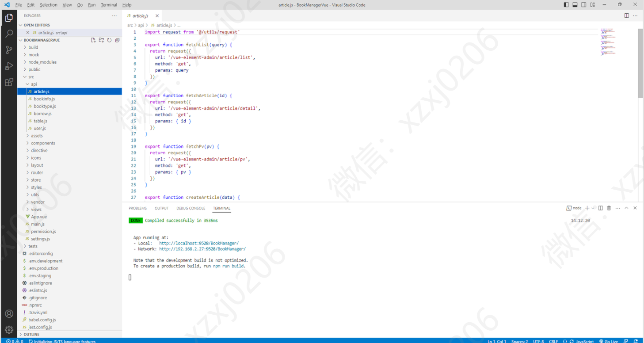
Task: Switch to the Problems tab
Action: 137,208
